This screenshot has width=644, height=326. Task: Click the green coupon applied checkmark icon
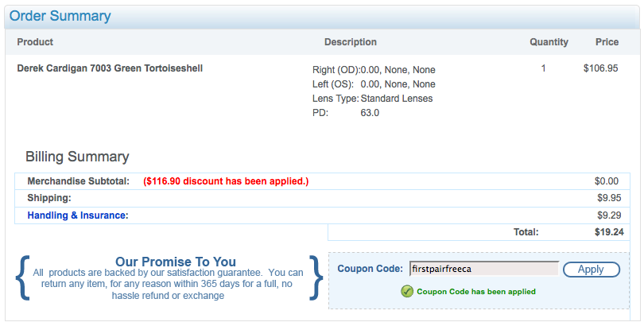point(406,292)
